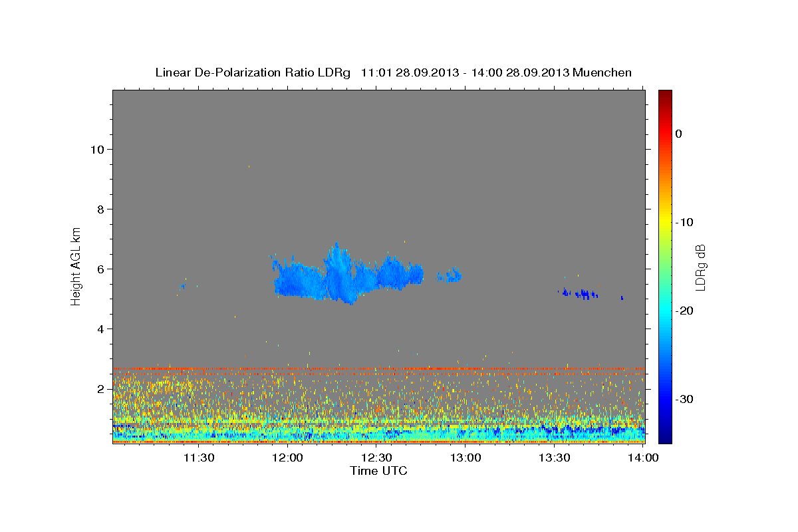Viewport: 798px width, 532px height.
Task: Click the height tick label 10
Action: tap(97, 150)
